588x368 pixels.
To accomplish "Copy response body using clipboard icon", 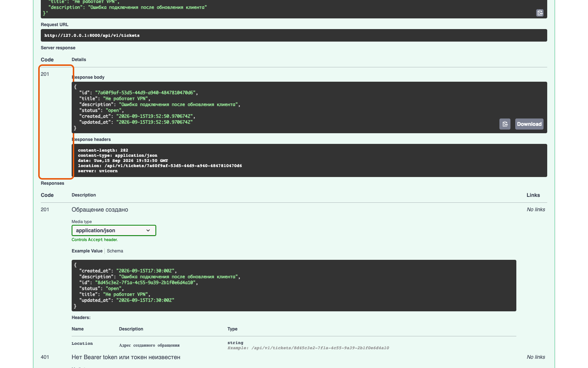I will 505,124.
